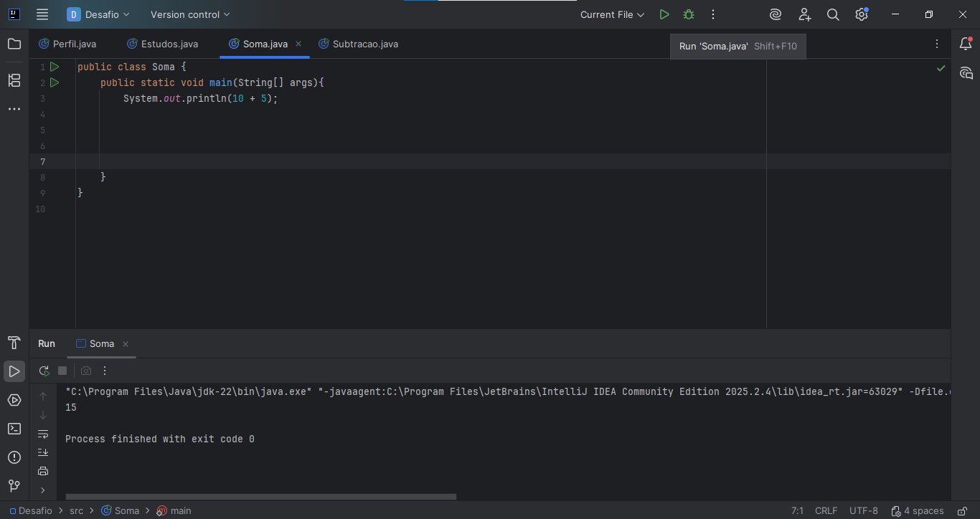Toggle soft-wrap in the Run console
The image size is (980, 519).
point(43,434)
